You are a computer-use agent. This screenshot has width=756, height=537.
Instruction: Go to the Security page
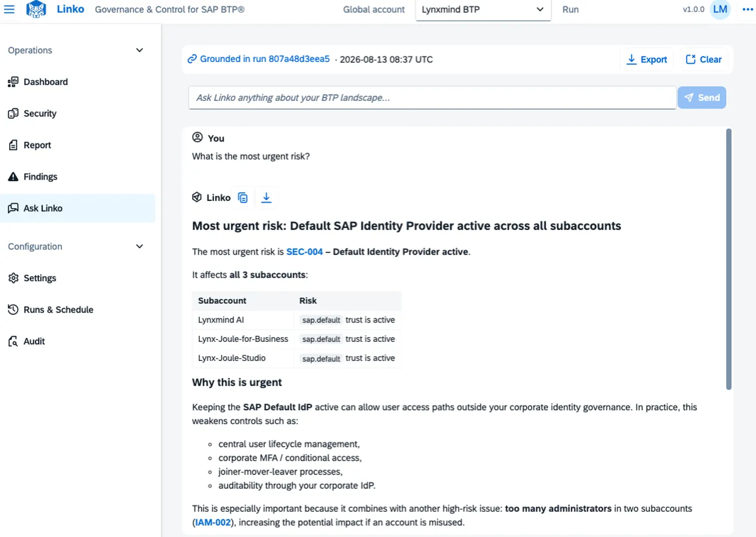point(77,114)
